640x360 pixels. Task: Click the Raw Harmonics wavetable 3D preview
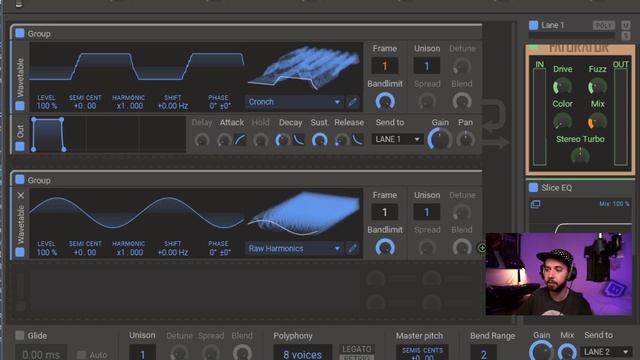[x=304, y=214]
